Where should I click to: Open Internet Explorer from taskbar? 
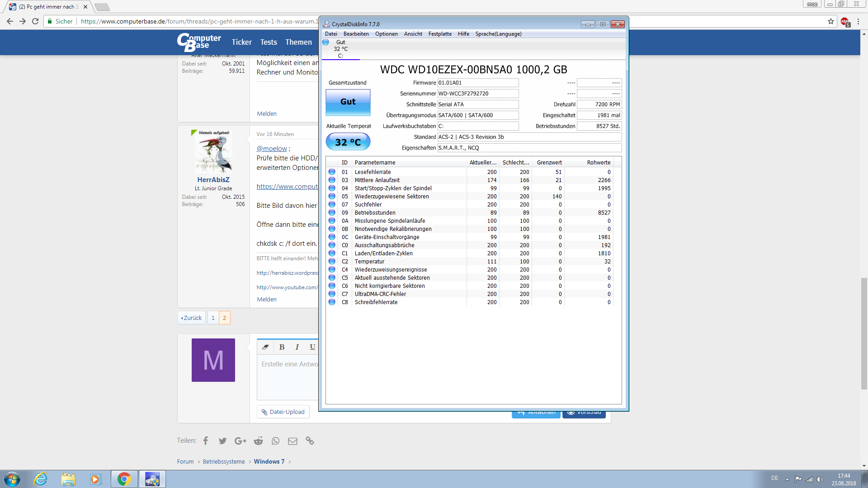41,479
